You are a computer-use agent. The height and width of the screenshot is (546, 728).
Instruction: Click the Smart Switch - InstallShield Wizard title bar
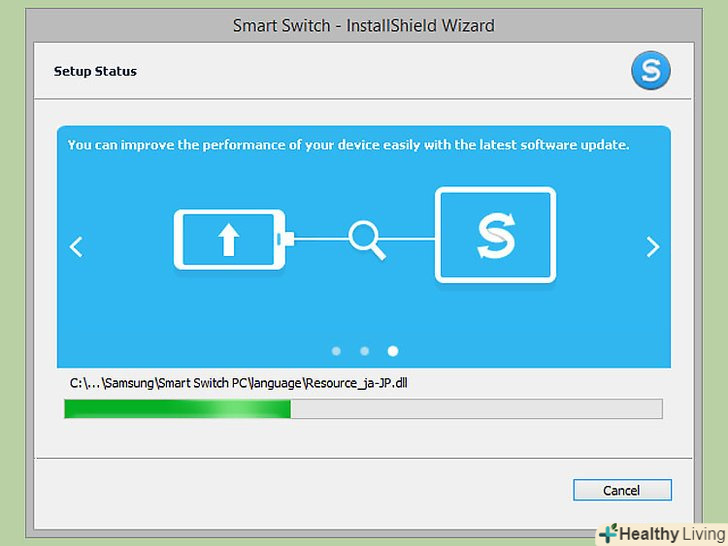pos(364,26)
